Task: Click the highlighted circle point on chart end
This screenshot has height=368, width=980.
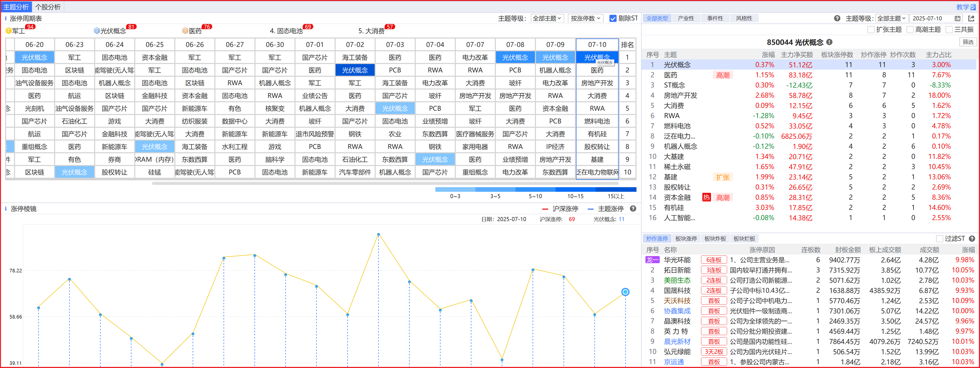Action: pos(625,292)
